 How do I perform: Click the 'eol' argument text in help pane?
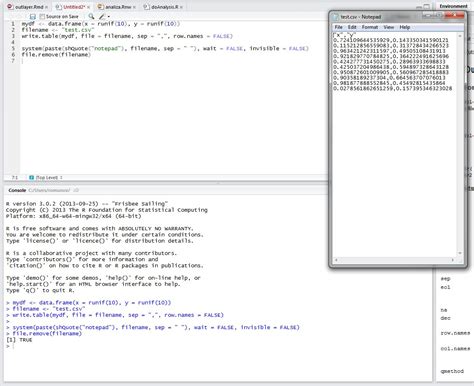tap(445, 287)
